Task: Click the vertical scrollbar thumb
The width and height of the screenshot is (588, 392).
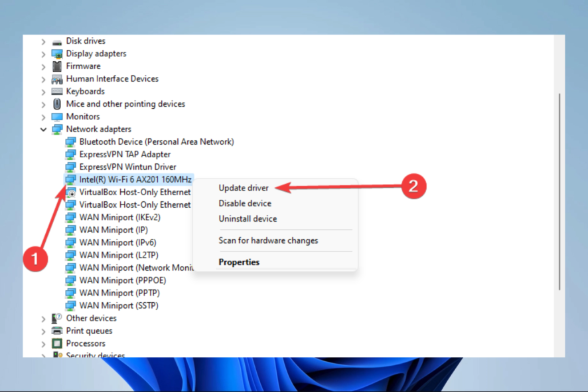Action: (559, 191)
